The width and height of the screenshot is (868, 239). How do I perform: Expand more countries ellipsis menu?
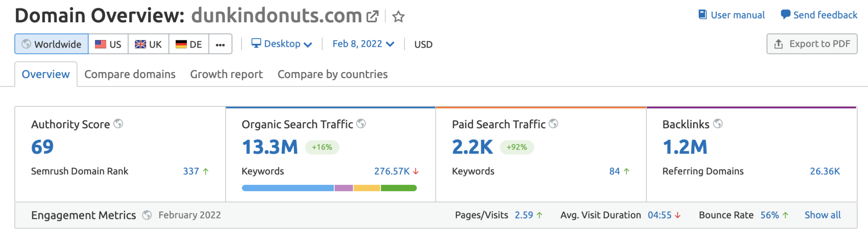(x=220, y=45)
